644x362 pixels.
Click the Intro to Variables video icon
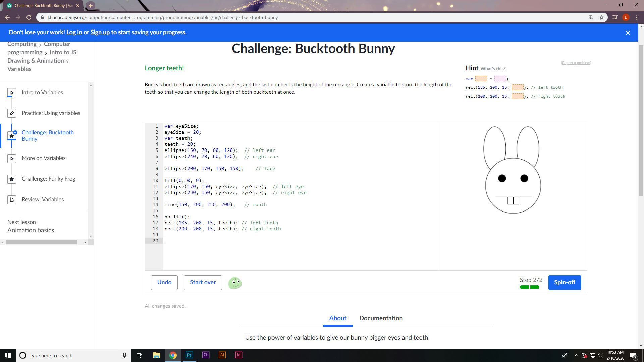[x=12, y=93]
